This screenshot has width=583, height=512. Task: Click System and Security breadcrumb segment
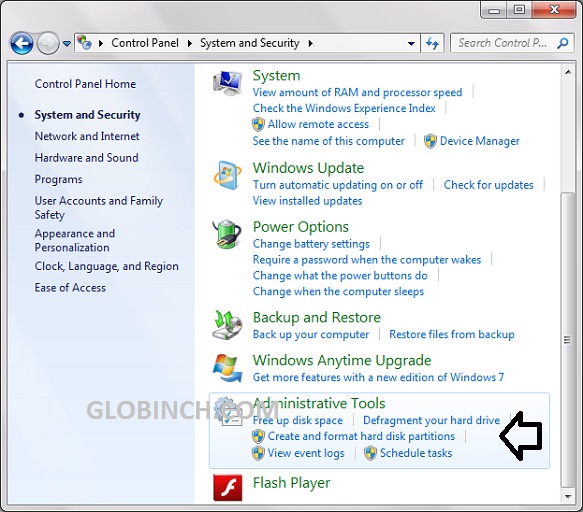[x=249, y=43]
